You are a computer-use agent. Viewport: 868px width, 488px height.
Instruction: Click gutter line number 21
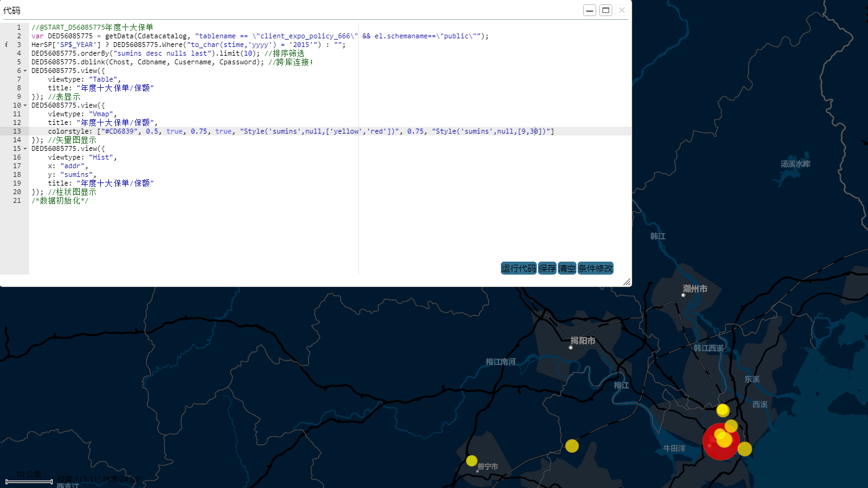(17, 200)
